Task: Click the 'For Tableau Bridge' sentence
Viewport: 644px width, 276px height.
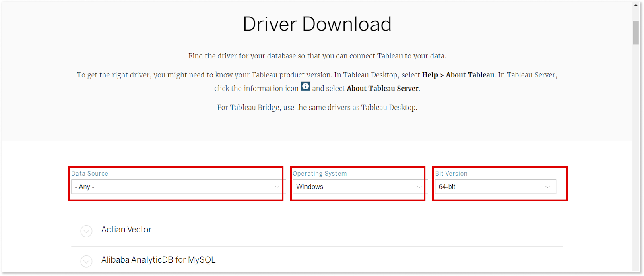Action: point(317,108)
